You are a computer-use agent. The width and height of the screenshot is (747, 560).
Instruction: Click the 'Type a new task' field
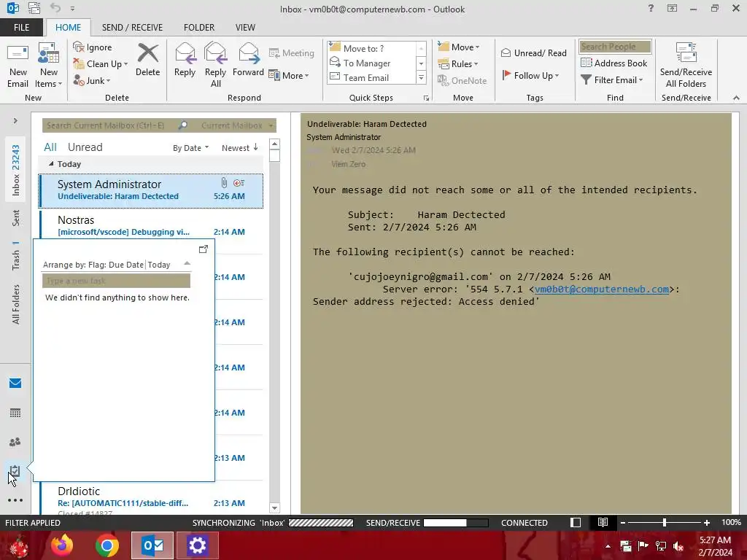[x=116, y=281]
